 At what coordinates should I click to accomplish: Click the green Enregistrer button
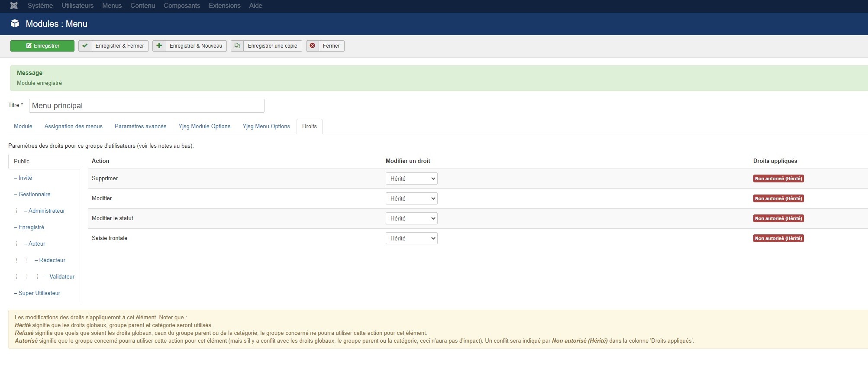pyautogui.click(x=42, y=46)
